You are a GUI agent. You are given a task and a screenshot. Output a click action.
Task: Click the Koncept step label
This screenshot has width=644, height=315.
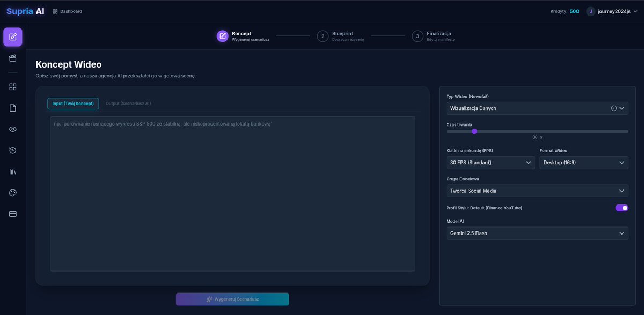pyautogui.click(x=241, y=33)
